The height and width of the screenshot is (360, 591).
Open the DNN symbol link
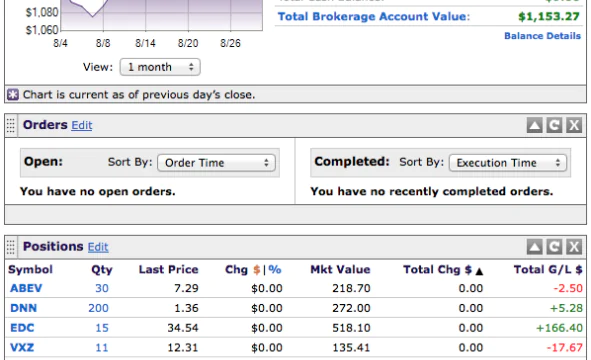pyautogui.click(x=23, y=308)
